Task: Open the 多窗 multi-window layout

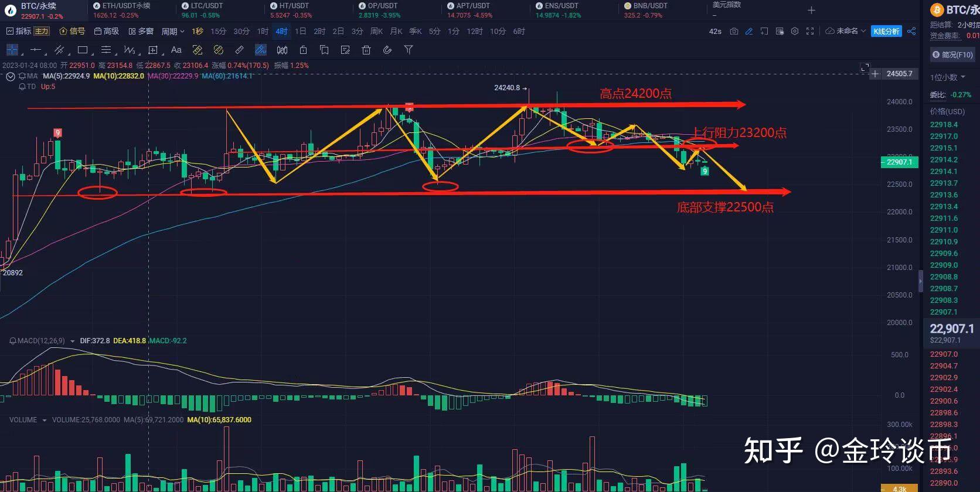Action: (141, 31)
